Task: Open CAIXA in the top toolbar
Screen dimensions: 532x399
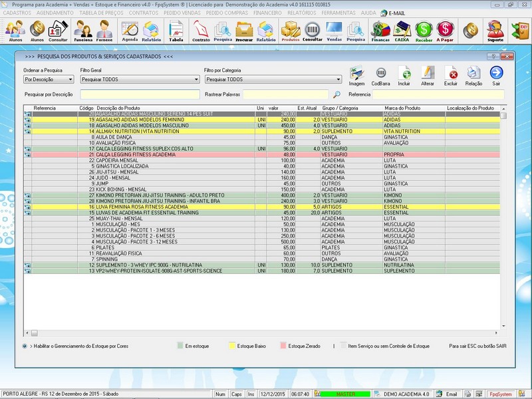Action: 402,30
